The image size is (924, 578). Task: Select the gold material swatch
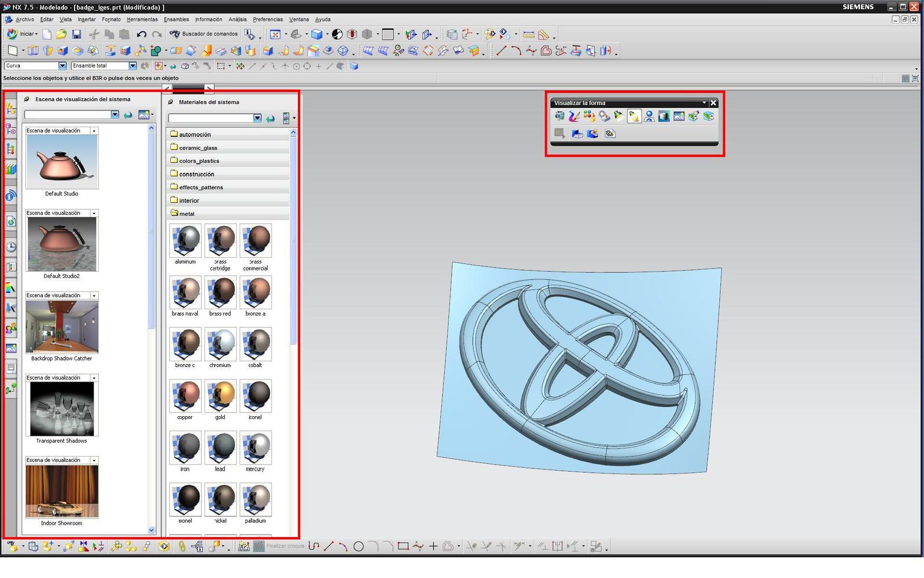tap(221, 396)
